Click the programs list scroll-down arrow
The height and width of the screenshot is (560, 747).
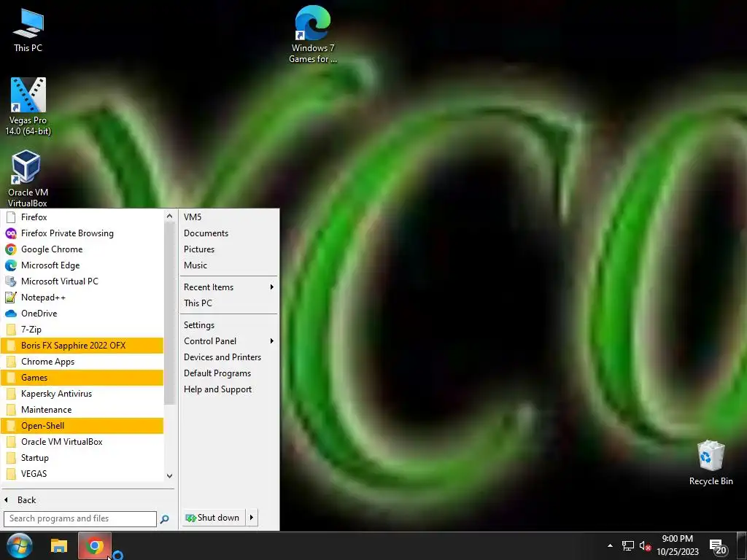[x=169, y=475]
